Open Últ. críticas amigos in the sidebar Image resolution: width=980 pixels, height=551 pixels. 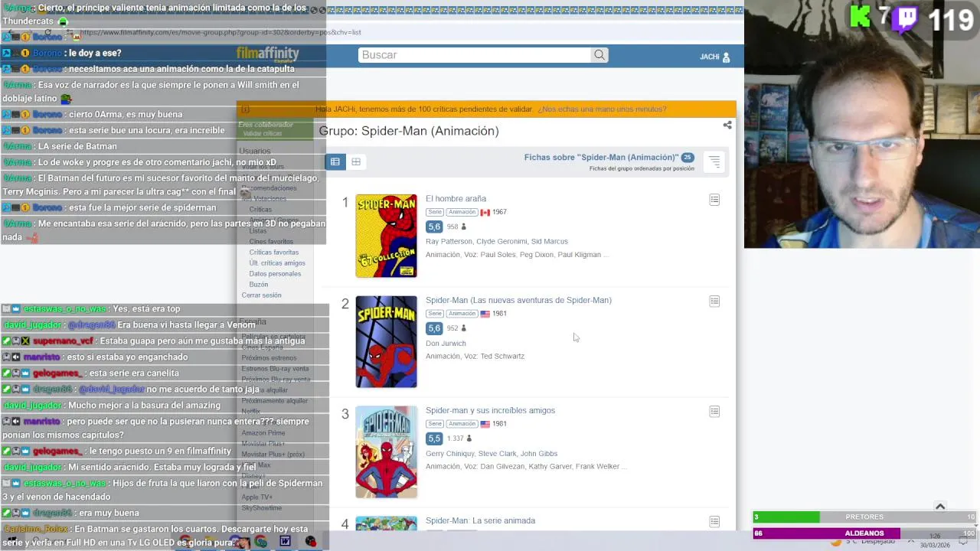tap(277, 263)
